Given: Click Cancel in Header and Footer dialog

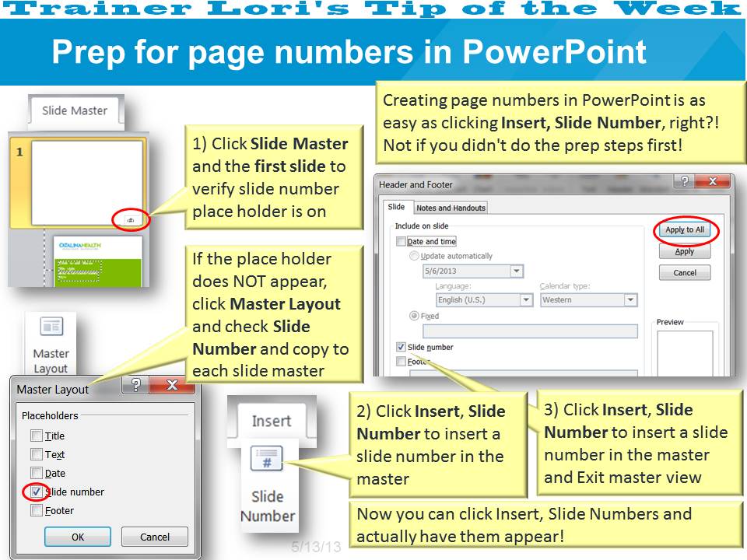Looking at the screenshot, I should 685,273.
